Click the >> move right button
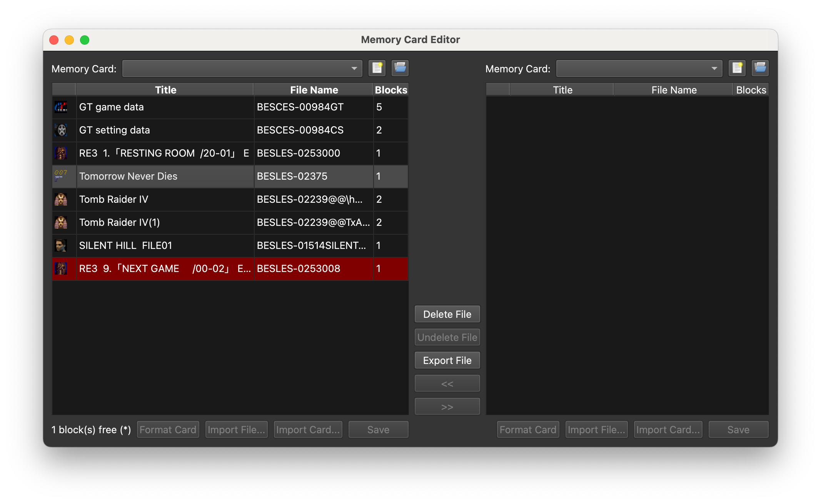Viewport: 821px width, 504px height. (x=447, y=407)
